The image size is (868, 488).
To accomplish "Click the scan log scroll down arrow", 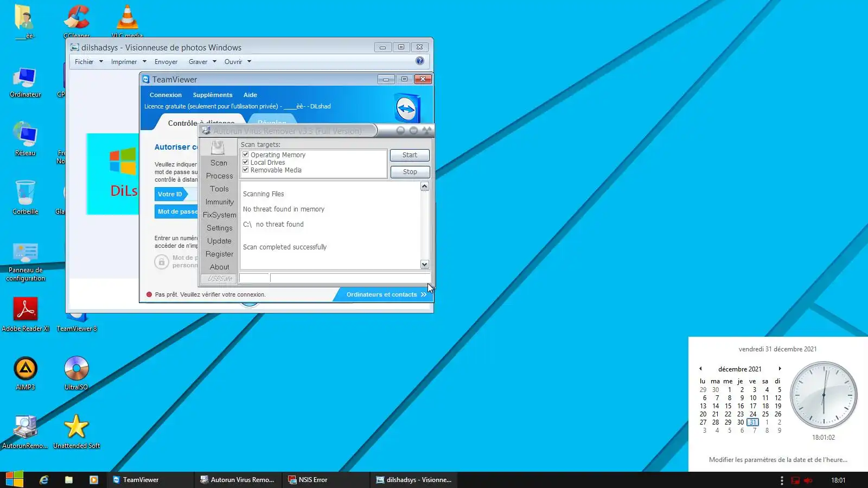I will tap(425, 265).
